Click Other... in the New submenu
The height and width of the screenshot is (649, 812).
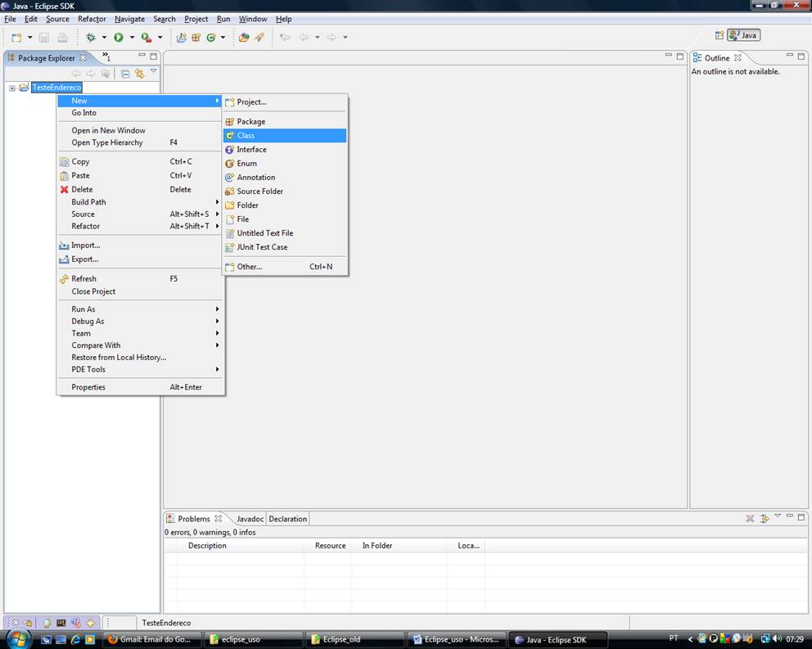point(285,267)
